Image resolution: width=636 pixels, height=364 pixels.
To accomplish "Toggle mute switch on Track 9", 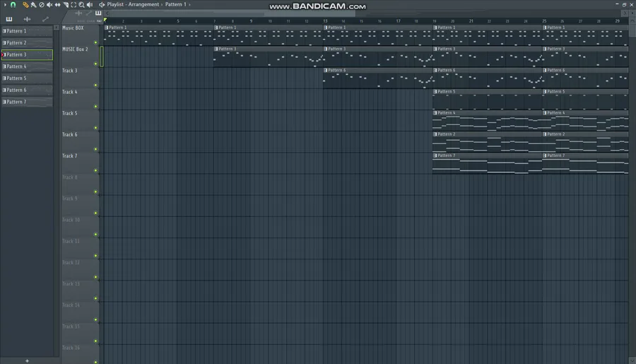I will coord(95,213).
